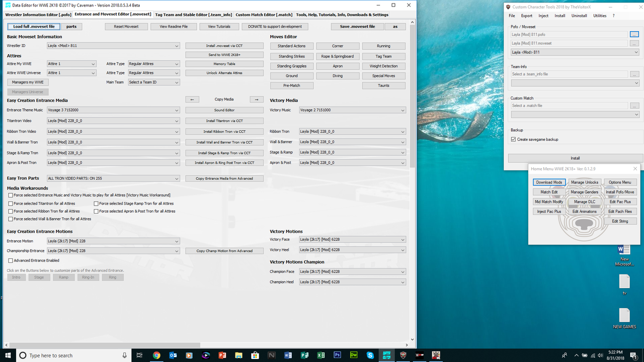Open the Entrance Theme Music dropdown

tap(113, 110)
